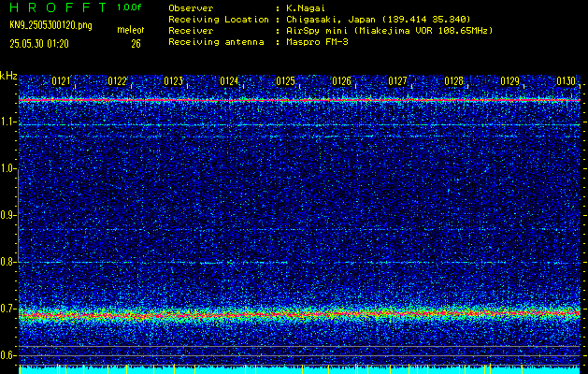This screenshot has width=588, height=374.
Task: Click the 0122 time marker
Action: pyautogui.click(x=118, y=81)
